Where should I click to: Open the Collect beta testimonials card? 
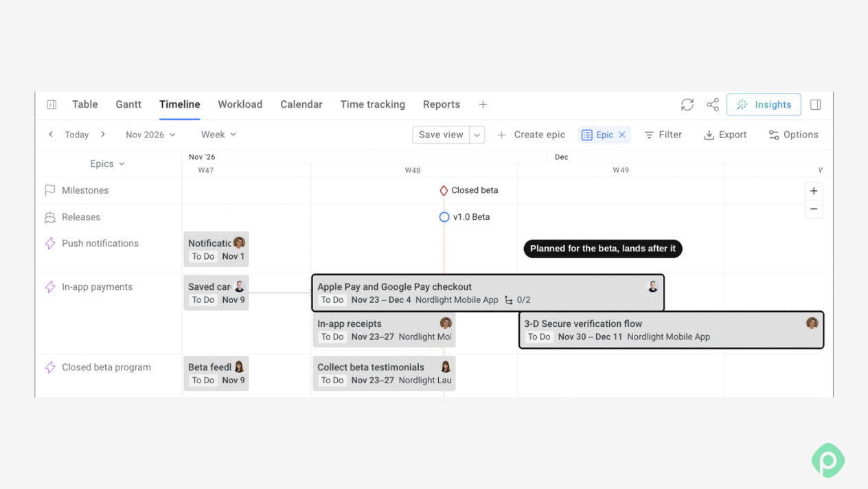click(384, 374)
